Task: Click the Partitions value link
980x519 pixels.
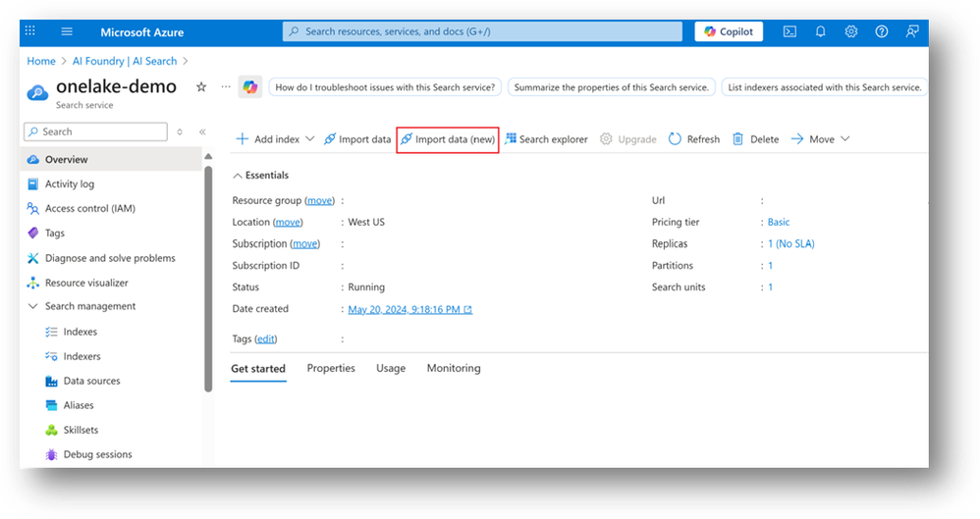Action: [x=771, y=266]
